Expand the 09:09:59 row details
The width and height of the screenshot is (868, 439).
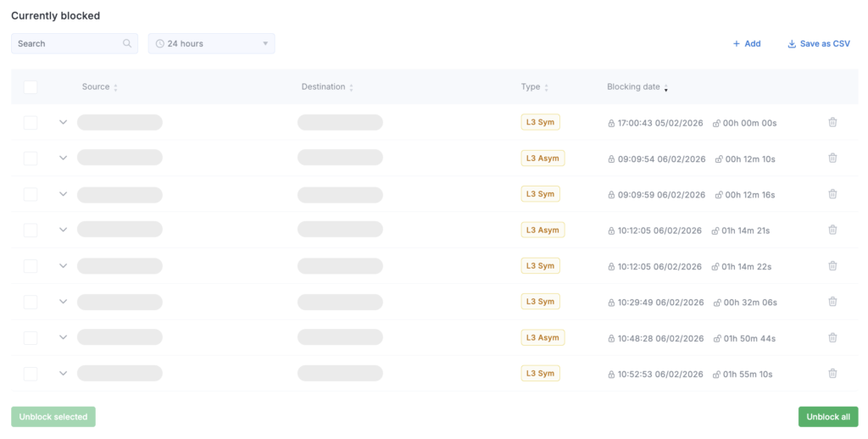pyautogui.click(x=63, y=194)
